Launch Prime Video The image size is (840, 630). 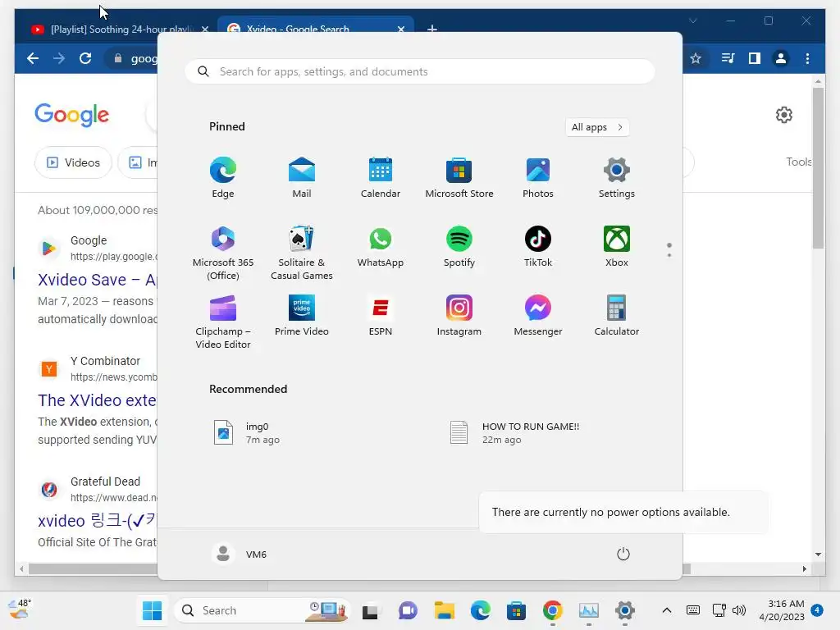(302, 316)
